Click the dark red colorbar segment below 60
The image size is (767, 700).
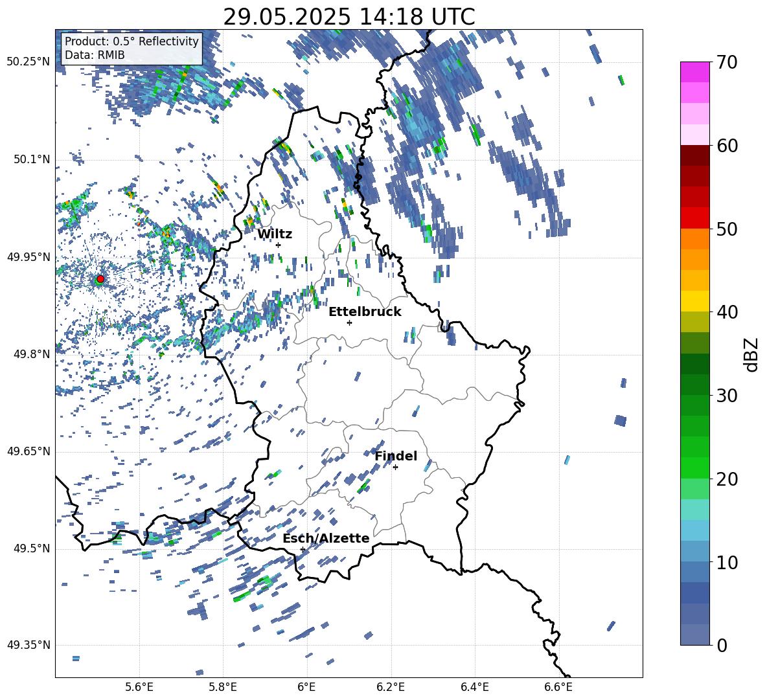(x=694, y=155)
